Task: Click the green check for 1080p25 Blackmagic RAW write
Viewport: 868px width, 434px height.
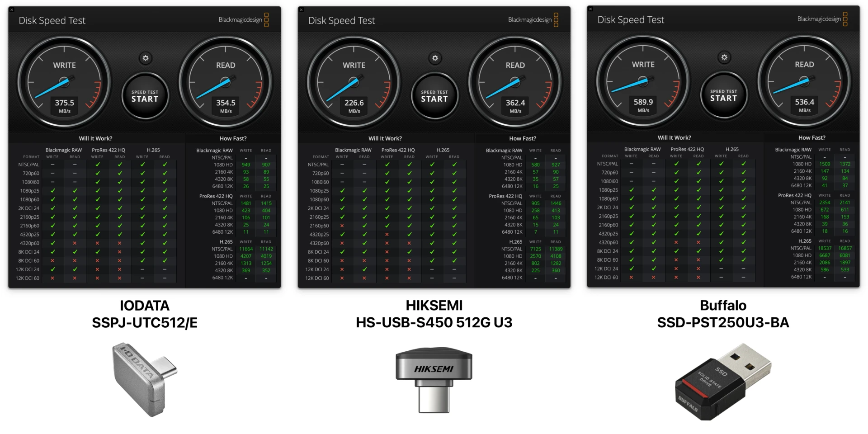Action: (53, 190)
